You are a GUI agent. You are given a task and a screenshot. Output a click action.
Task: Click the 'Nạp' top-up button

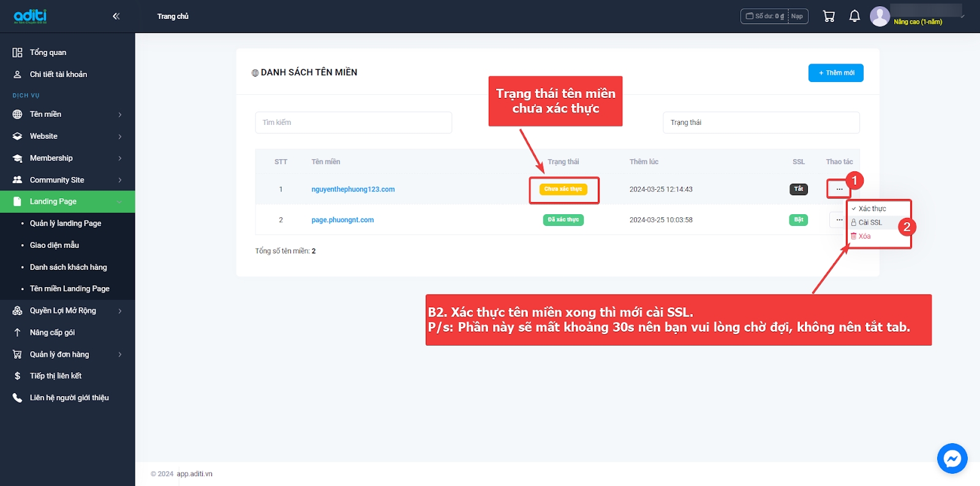tap(797, 17)
